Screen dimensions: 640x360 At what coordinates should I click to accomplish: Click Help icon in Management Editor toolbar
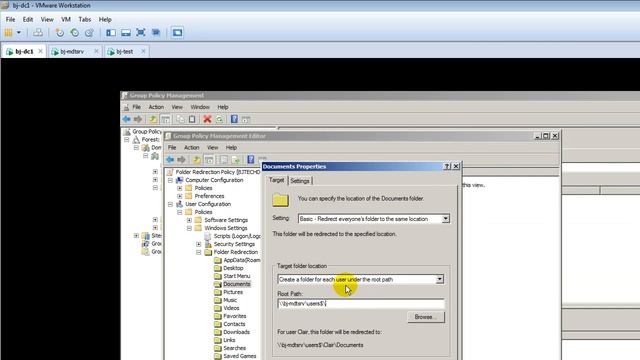coord(251,160)
